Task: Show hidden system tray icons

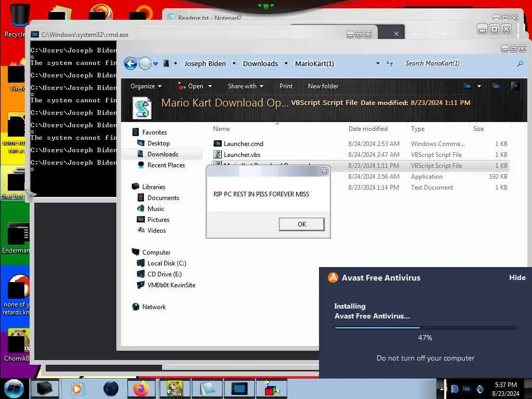Action: pyautogui.click(x=442, y=389)
